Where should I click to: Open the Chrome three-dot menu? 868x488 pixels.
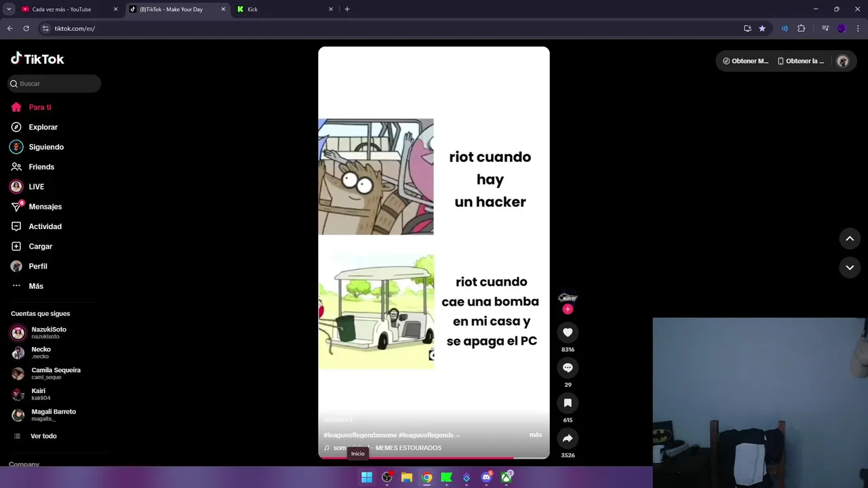tap(858, 28)
